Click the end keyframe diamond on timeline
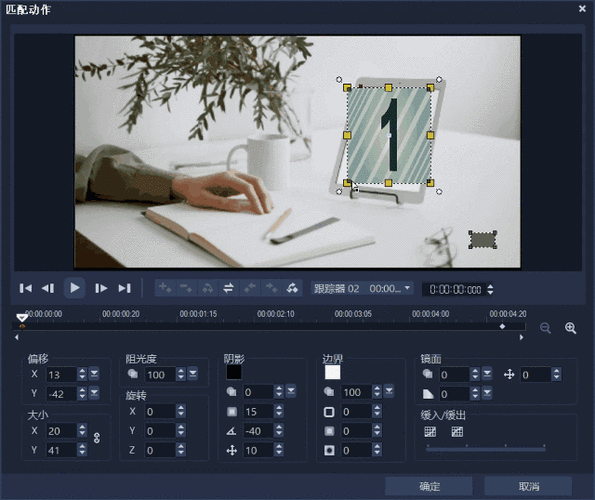This screenshot has width=595, height=500. pyautogui.click(x=502, y=326)
